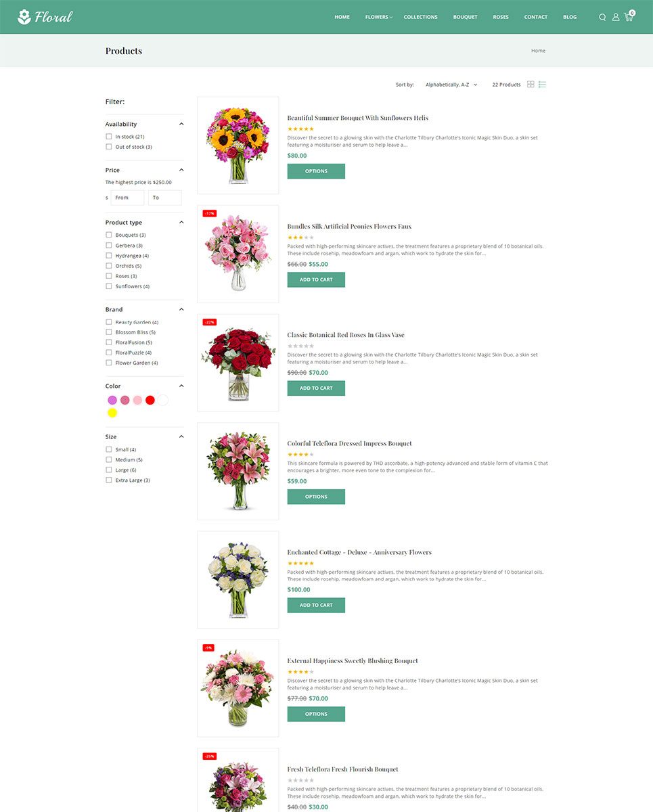This screenshot has width=653, height=812.
Task: Tick the Orchids product type checkbox
Action: coord(108,266)
